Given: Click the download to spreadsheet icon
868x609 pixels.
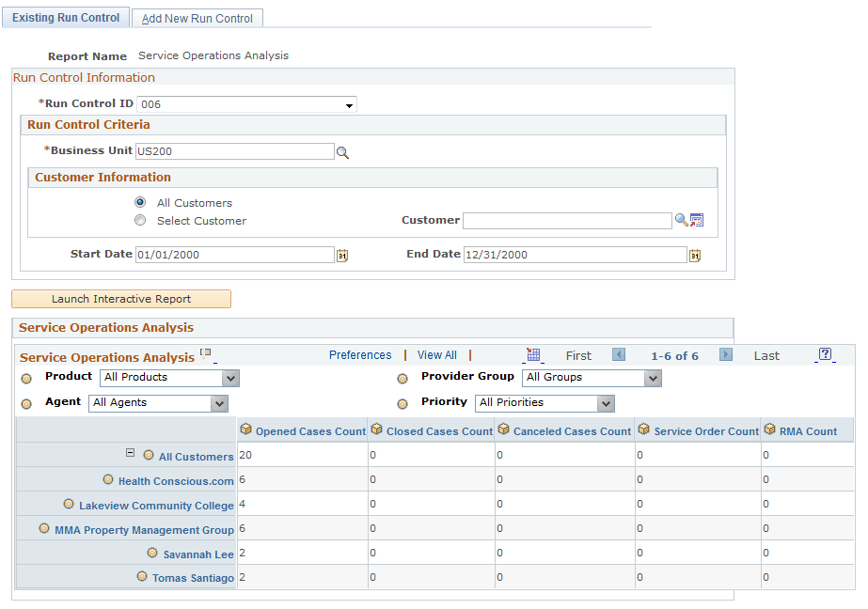Looking at the screenshot, I should coord(534,355).
